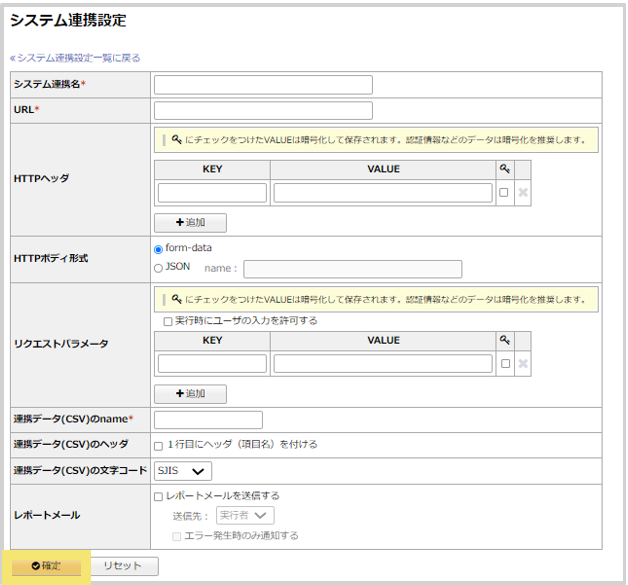Click into the URL input field
Viewport: 628px width, 585px height.
[x=263, y=110]
